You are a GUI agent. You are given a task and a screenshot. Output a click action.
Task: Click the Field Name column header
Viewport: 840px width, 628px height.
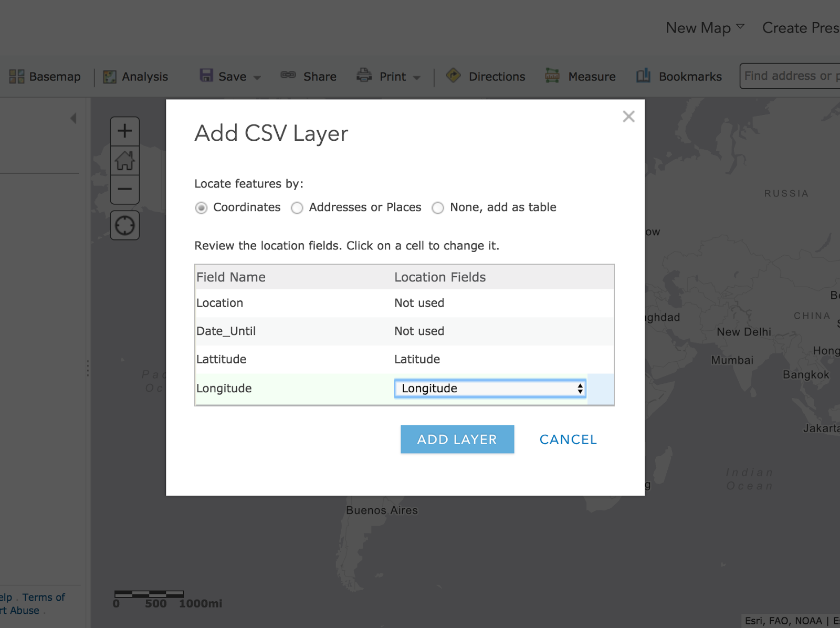231,277
